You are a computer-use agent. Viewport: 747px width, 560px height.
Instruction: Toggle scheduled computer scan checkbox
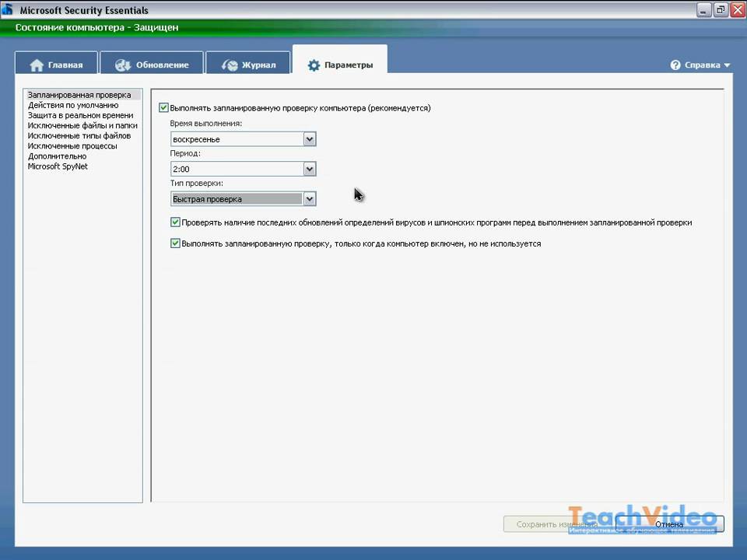tap(163, 107)
